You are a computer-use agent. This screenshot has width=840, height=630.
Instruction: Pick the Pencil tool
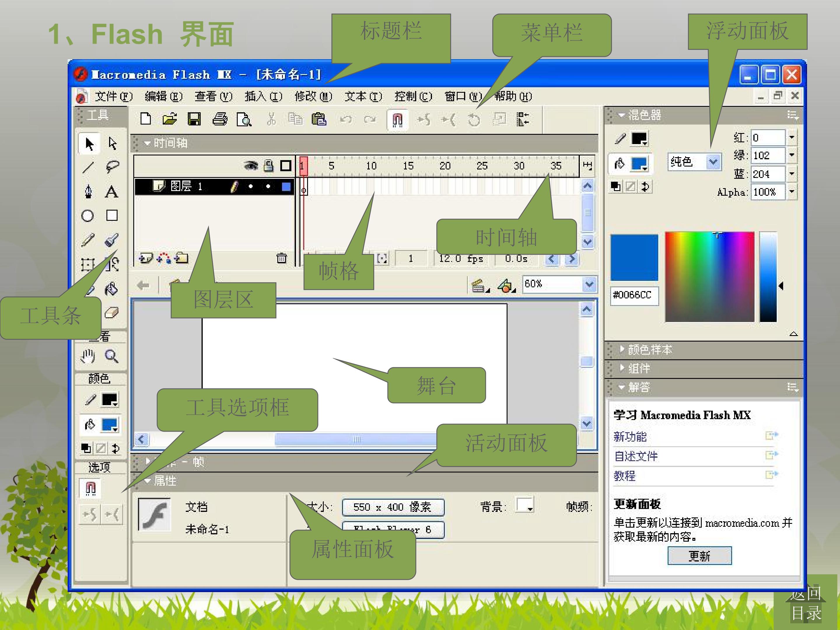click(88, 240)
